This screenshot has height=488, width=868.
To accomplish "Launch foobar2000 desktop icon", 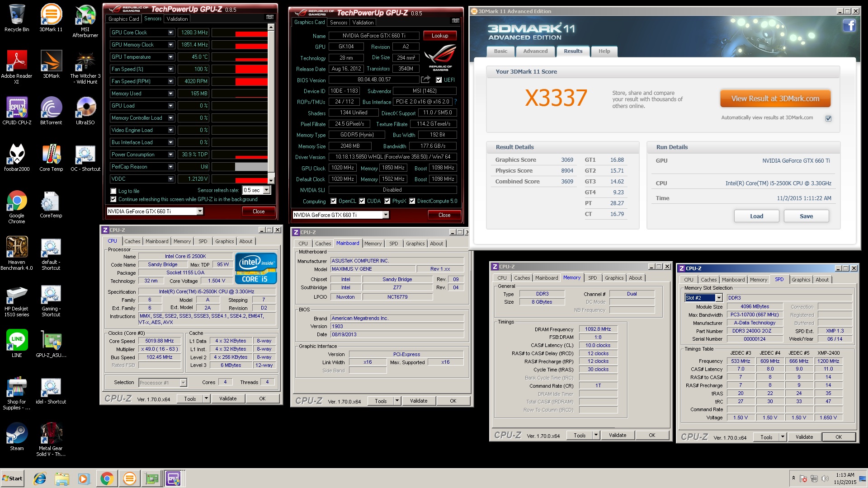I will tap(17, 157).
